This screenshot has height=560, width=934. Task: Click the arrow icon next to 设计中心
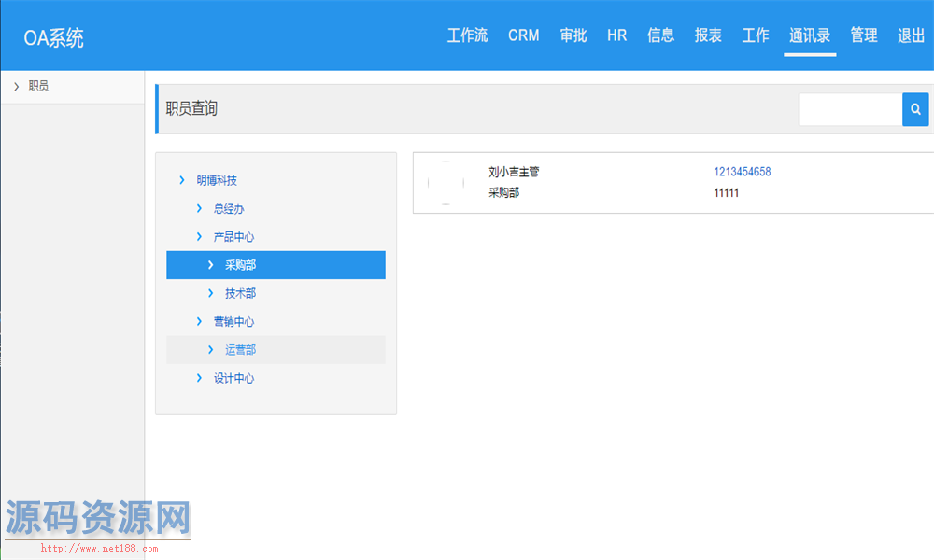(x=197, y=378)
